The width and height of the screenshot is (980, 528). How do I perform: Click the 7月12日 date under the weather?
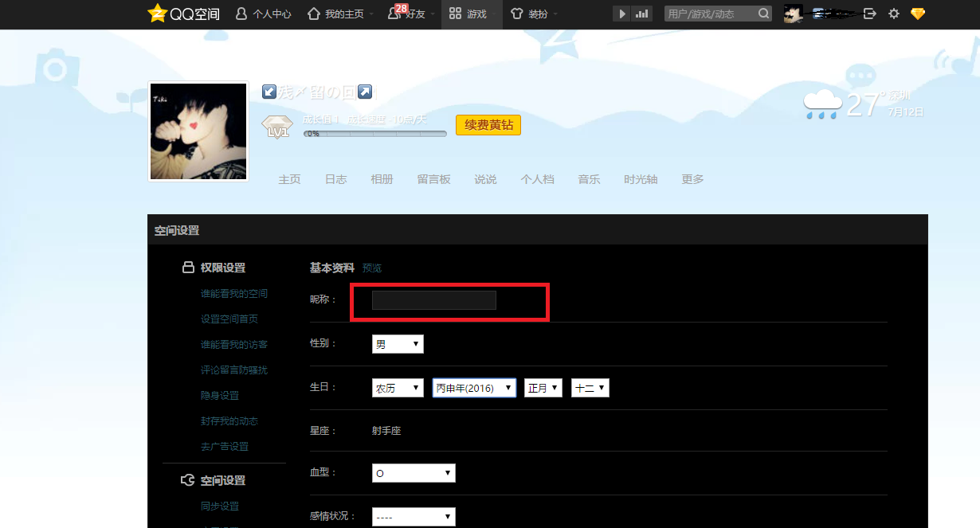point(906,112)
